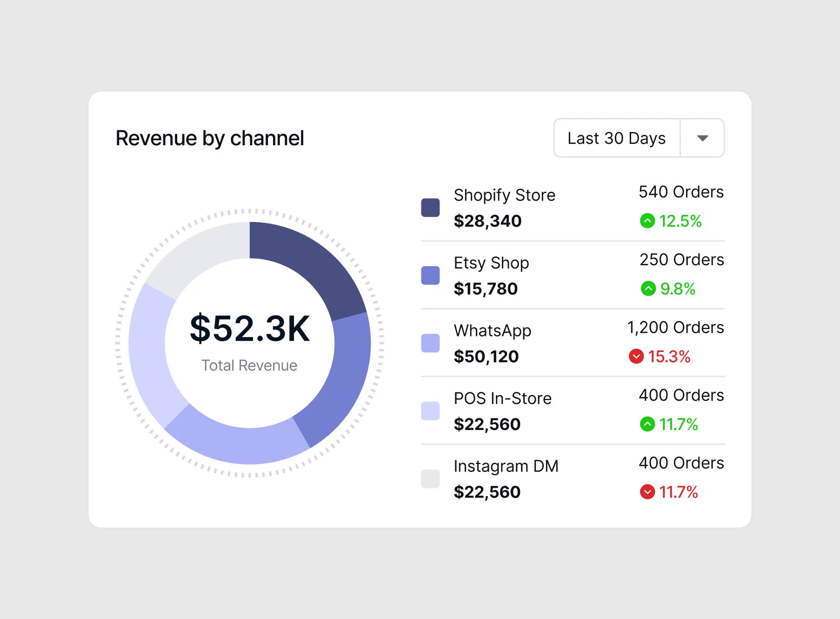
Task: Click the $15,780 revenue amount
Action: point(486,289)
